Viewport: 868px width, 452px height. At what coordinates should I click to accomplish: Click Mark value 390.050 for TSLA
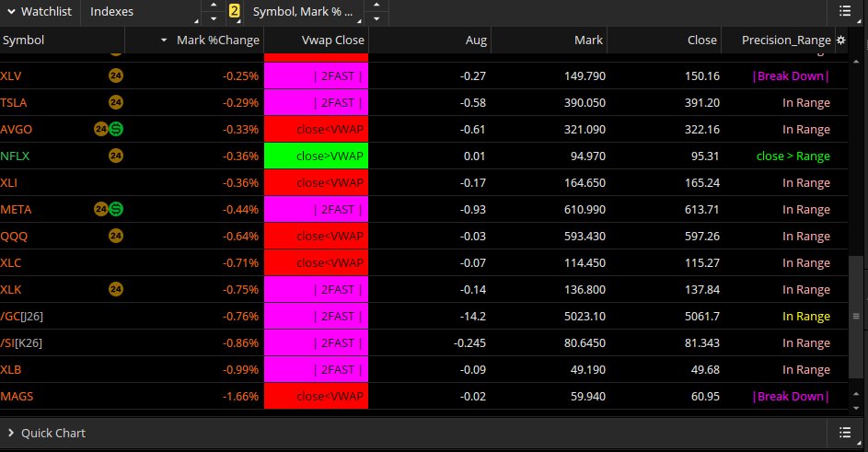click(584, 102)
